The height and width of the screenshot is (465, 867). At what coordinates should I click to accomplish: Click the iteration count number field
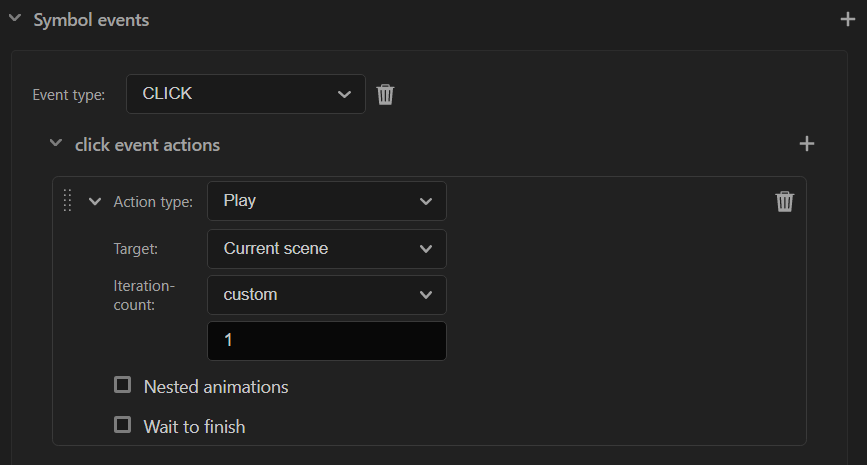(x=327, y=341)
